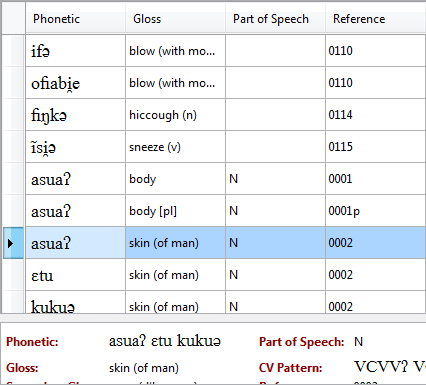Click the kukuə phonetic cell
The height and width of the screenshot is (385, 426).
(x=76, y=302)
